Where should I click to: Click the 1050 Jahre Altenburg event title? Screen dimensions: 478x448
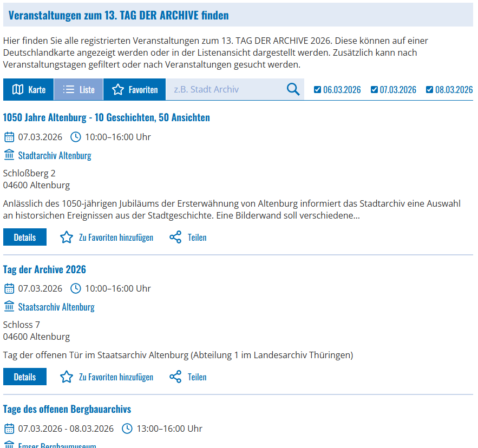click(x=107, y=118)
